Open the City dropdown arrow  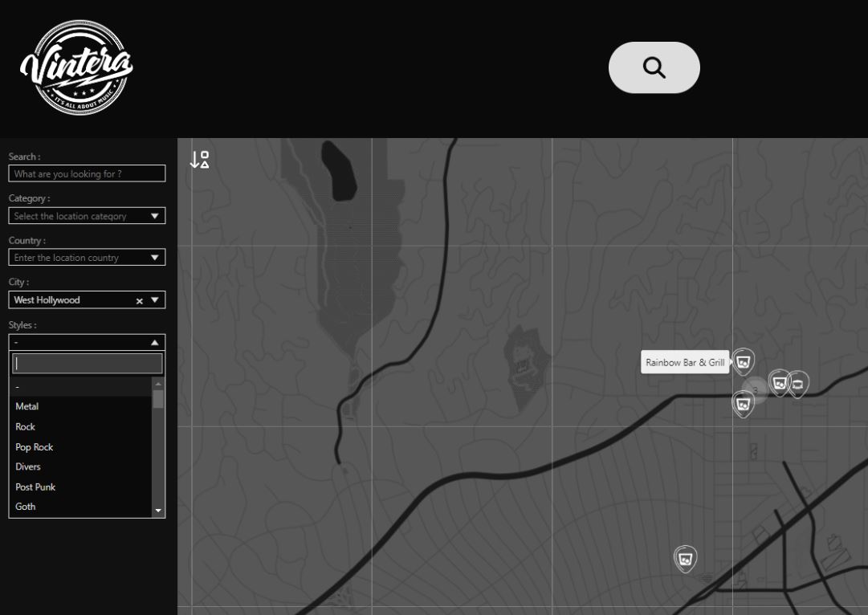coord(155,300)
